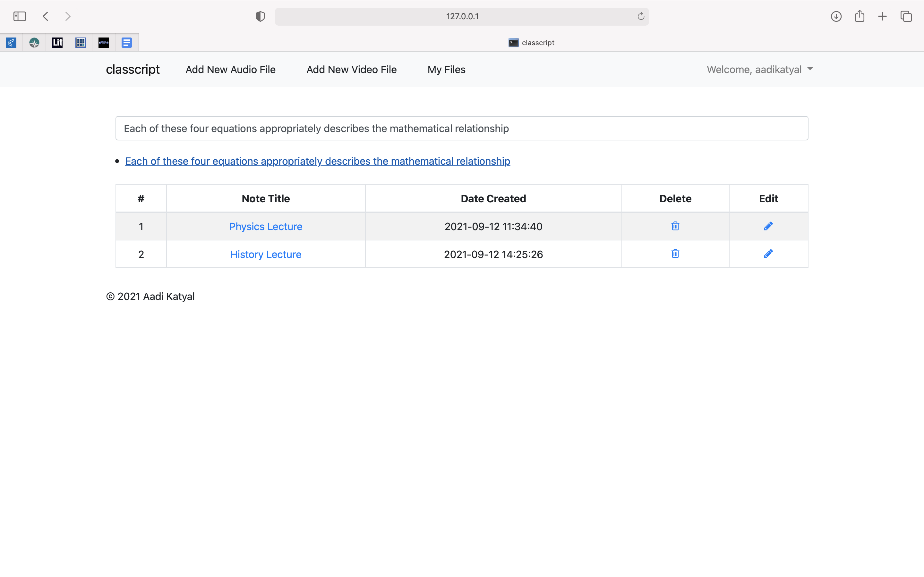Screen dimensions: 924x577
Task: Edit the History Lecture note
Action: 768,254
